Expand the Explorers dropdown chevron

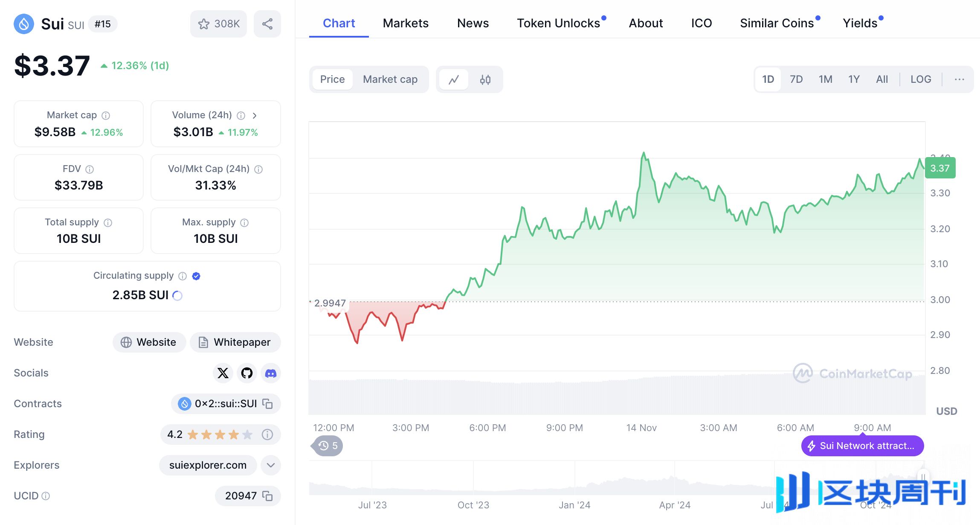point(271,465)
